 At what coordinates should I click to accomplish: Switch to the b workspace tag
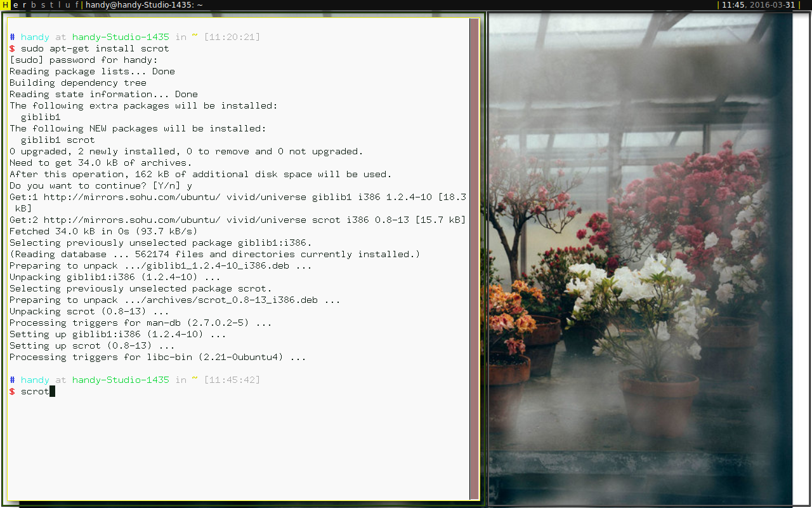point(34,4)
